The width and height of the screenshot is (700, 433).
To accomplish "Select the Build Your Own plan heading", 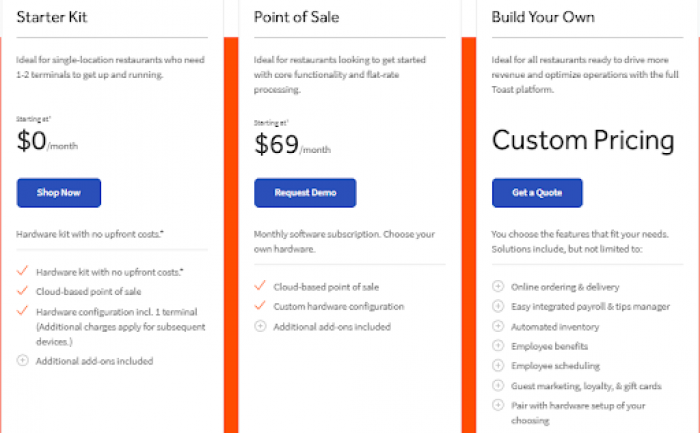I will pos(543,17).
